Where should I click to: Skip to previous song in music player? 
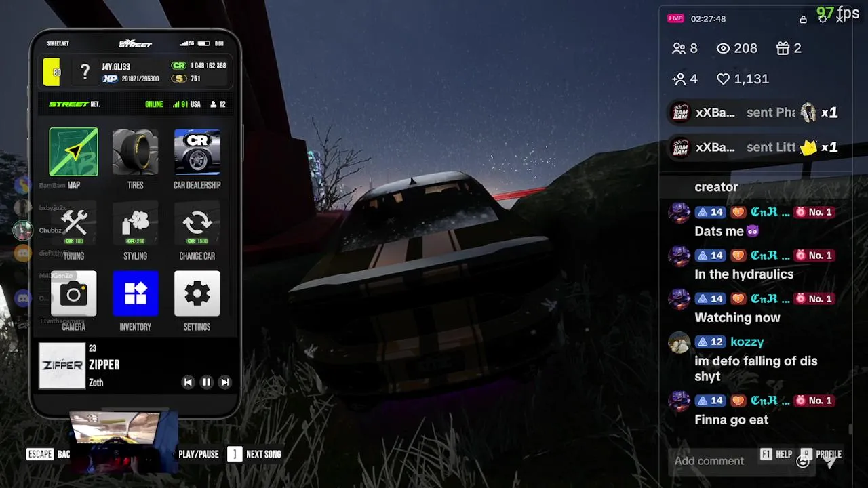point(188,382)
